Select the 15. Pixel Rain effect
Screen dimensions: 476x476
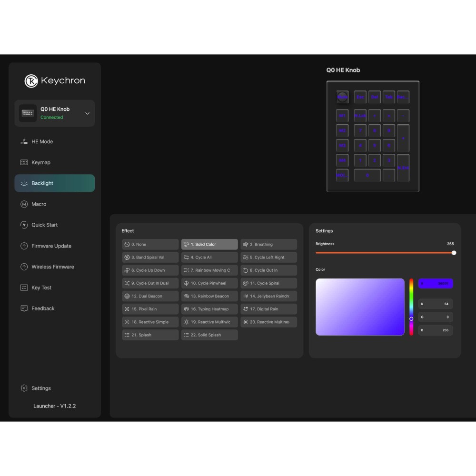[x=150, y=309]
